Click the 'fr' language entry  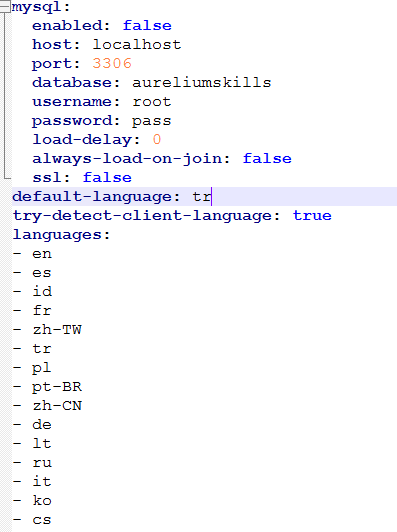42,310
